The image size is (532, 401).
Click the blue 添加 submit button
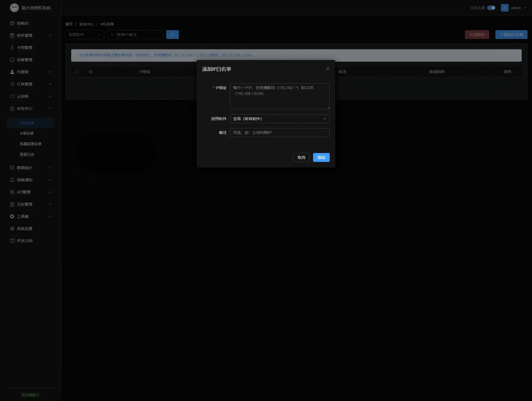[x=321, y=157]
